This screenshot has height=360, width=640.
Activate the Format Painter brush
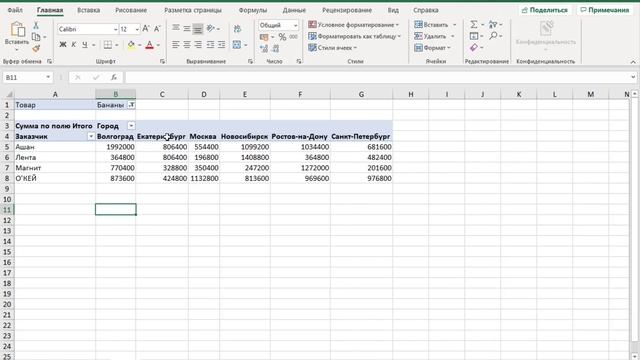click(36, 49)
